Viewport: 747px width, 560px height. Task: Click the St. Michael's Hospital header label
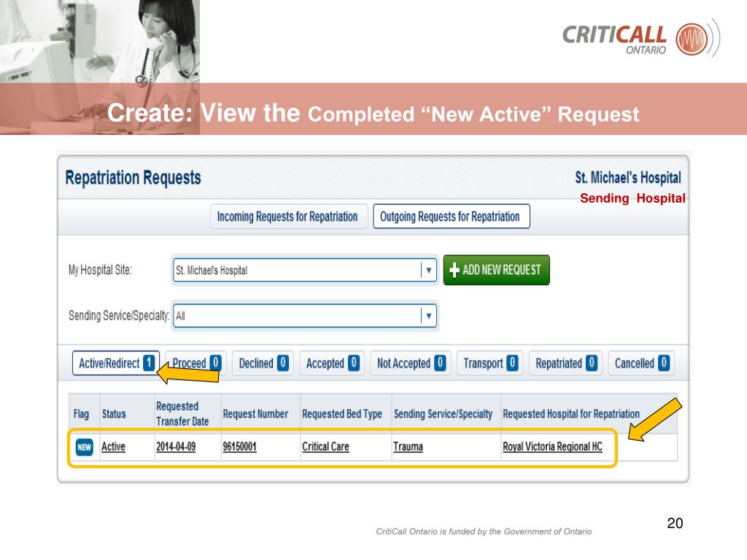(628, 178)
